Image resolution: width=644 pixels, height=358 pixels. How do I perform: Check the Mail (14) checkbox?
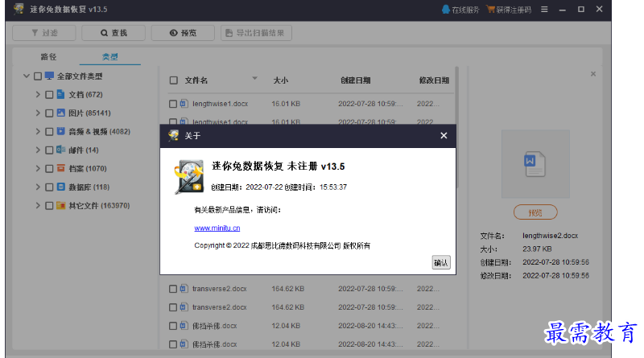[x=49, y=150]
